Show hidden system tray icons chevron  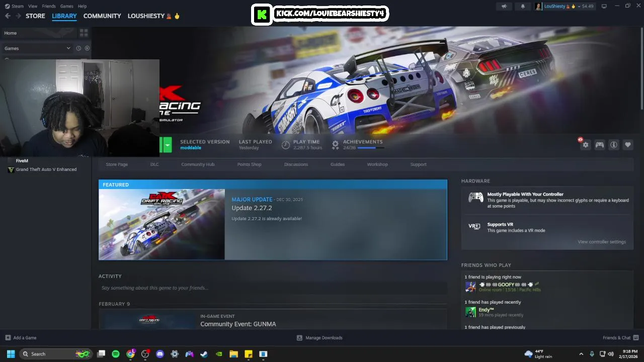[x=581, y=354]
